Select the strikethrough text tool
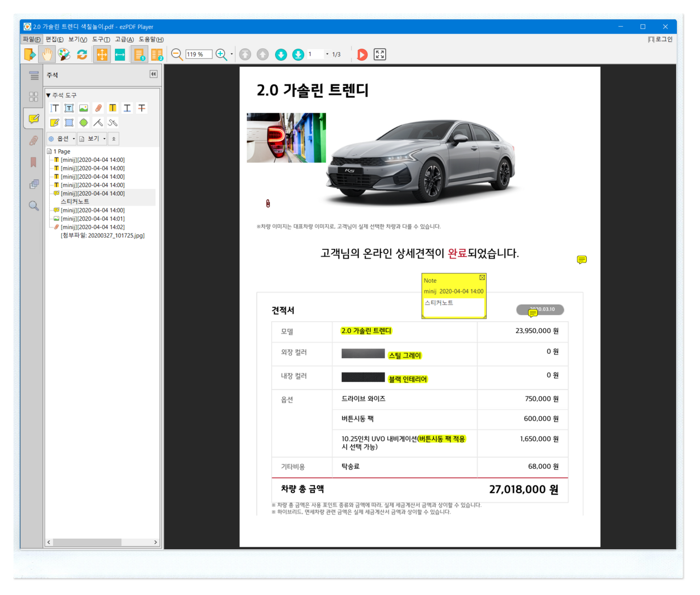Viewport: 700px width, 595px height. coord(142,108)
